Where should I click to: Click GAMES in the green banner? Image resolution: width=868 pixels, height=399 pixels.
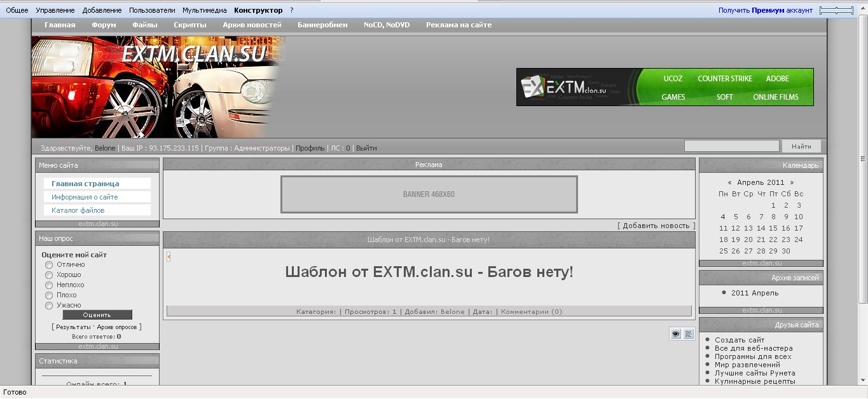[673, 97]
